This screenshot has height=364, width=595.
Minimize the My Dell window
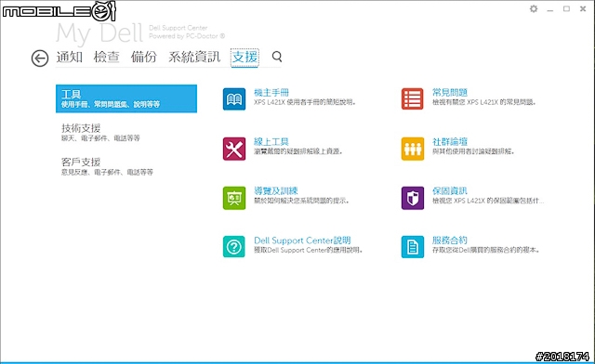pyautogui.click(x=549, y=9)
